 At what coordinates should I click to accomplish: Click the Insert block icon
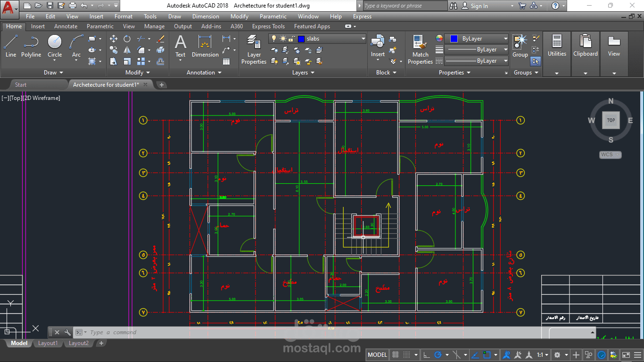tap(378, 46)
